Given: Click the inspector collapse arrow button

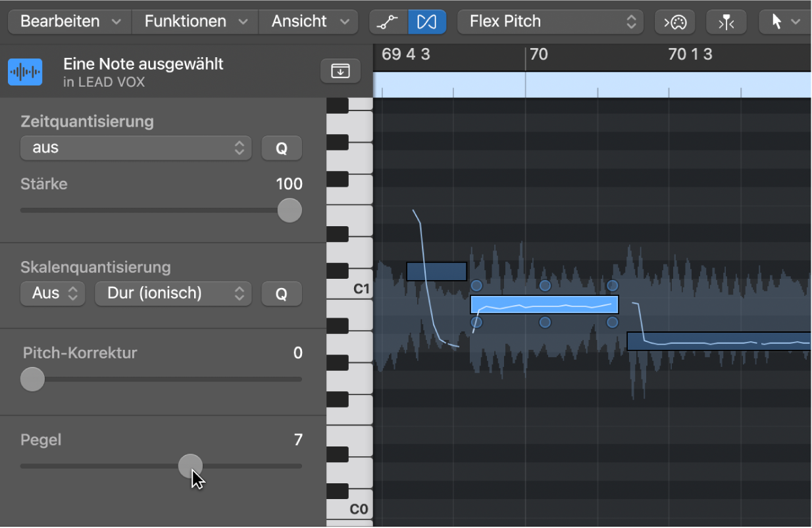Looking at the screenshot, I should [340, 70].
